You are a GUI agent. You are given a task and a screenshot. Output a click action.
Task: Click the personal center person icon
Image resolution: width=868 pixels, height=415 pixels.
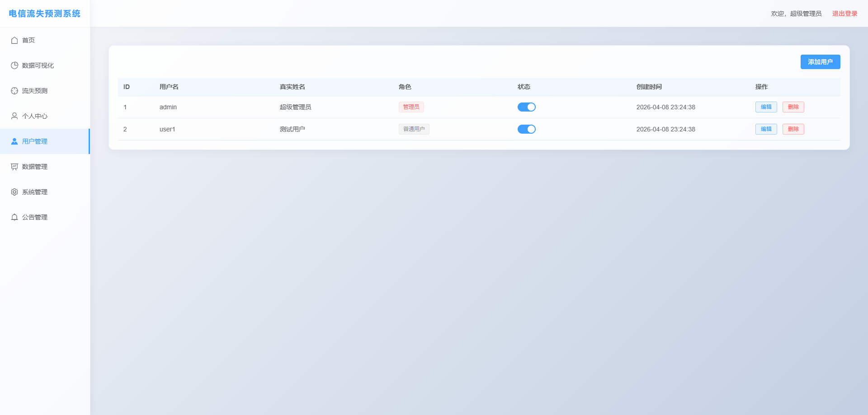14,116
